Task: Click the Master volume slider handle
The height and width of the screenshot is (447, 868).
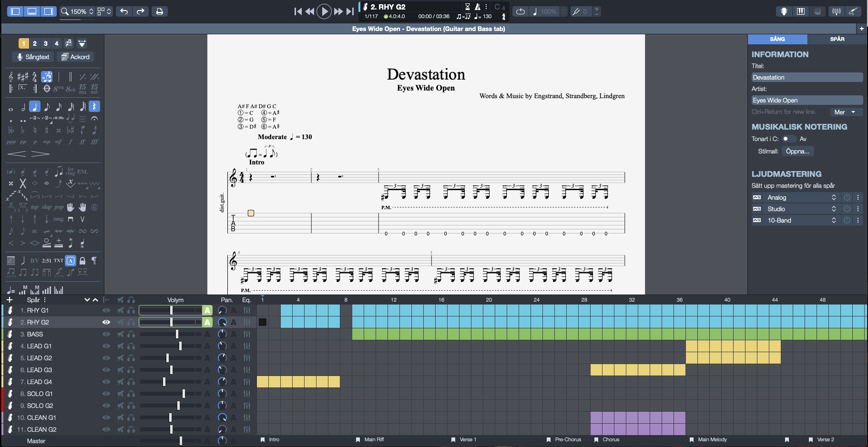Action: point(181,441)
